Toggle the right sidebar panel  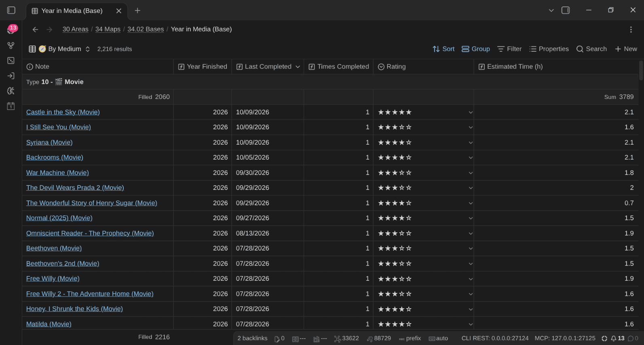pos(566,11)
